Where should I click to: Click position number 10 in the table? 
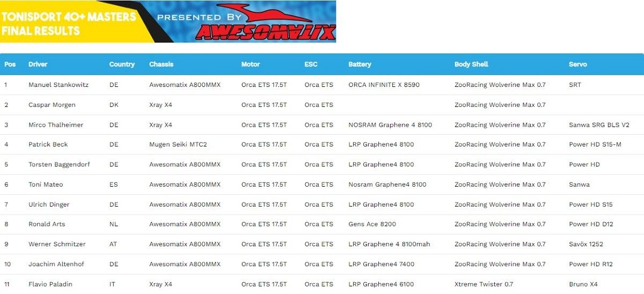click(x=7, y=264)
